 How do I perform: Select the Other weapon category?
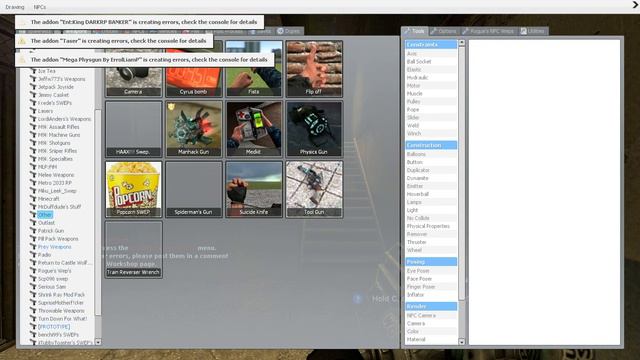[45, 215]
